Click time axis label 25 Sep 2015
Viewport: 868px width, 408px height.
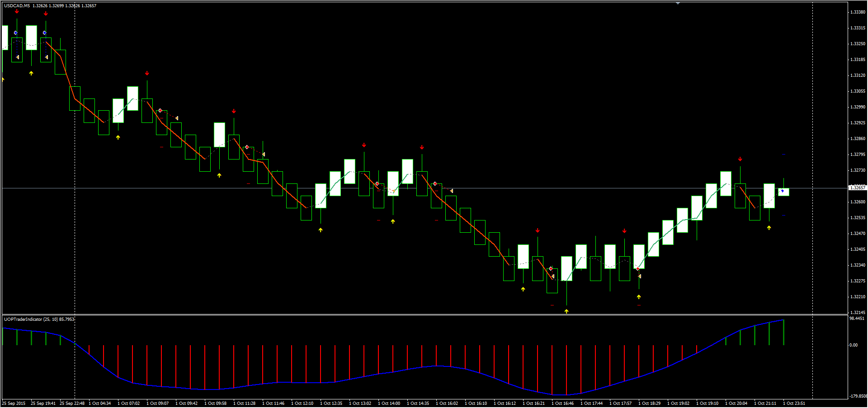tap(14, 403)
